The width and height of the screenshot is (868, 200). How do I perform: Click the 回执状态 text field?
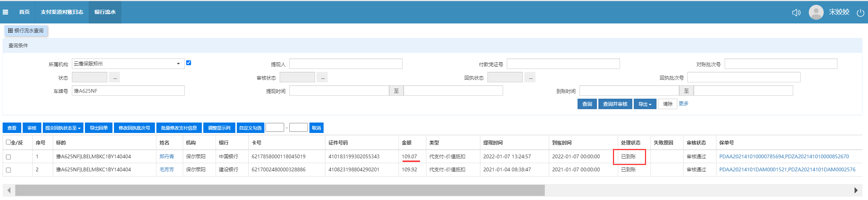point(505,77)
